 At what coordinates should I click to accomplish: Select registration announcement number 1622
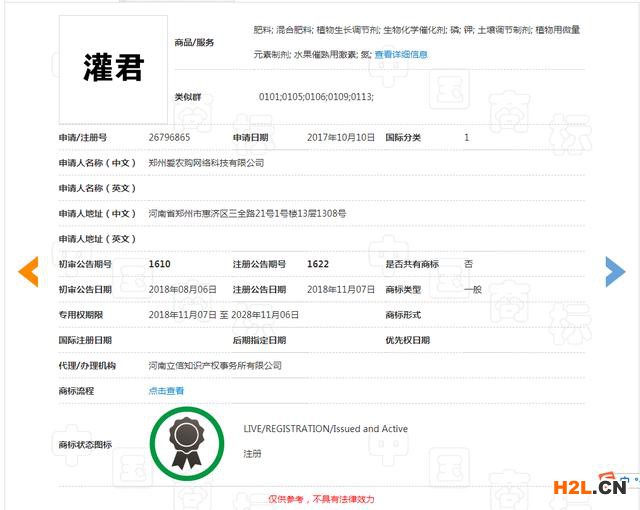tap(318, 264)
